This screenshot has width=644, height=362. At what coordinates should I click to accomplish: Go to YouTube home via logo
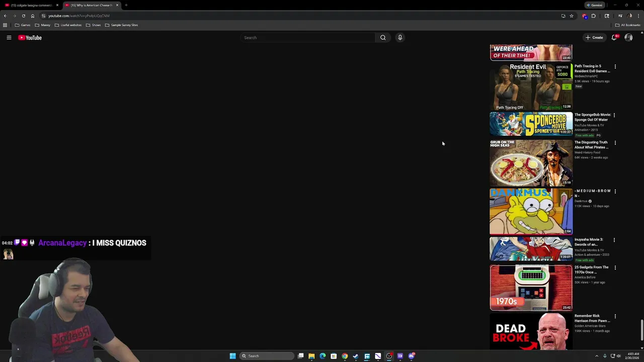[30, 38]
